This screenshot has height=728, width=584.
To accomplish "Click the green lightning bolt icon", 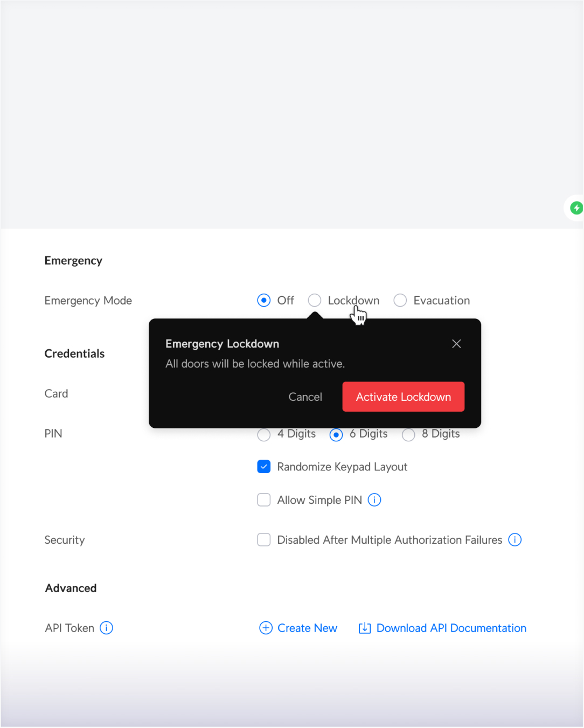I will click(x=576, y=208).
